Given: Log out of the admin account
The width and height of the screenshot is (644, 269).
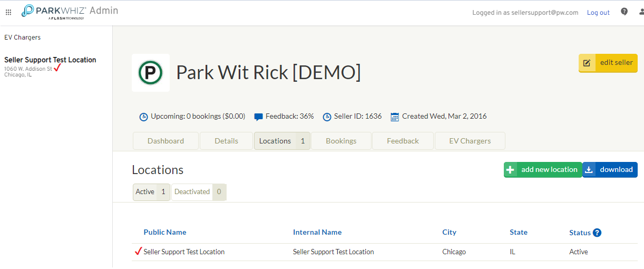Looking at the screenshot, I should [598, 13].
